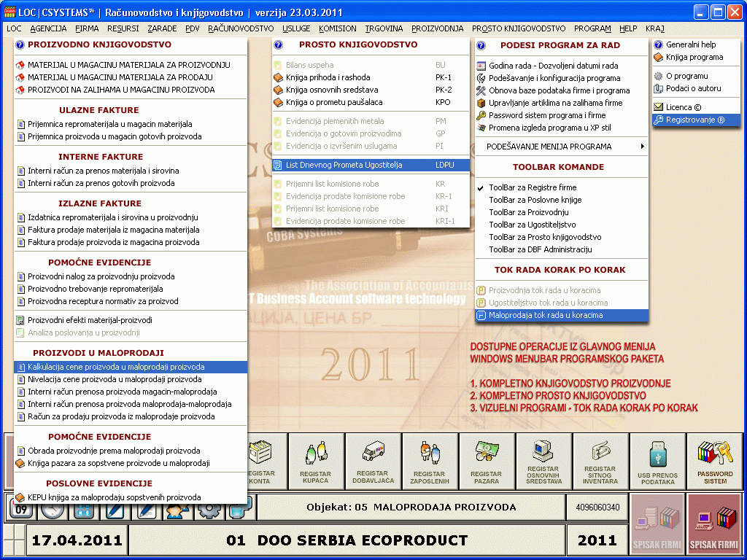The height and width of the screenshot is (560, 747).
Task: Open the KRAJ menu to exit
Action: [x=655, y=28]
